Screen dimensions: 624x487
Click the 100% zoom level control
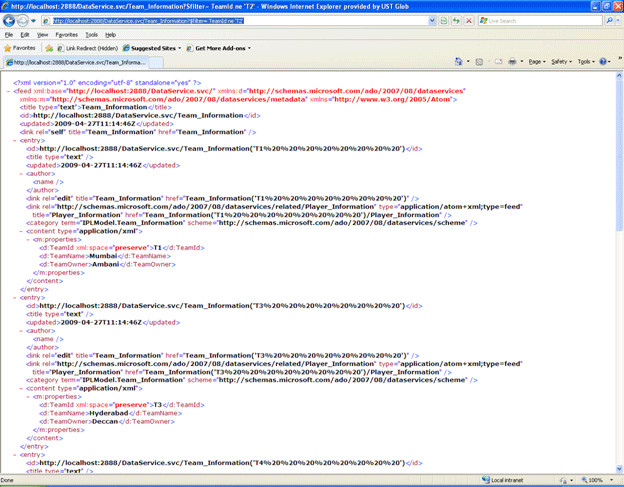[592, 480]
